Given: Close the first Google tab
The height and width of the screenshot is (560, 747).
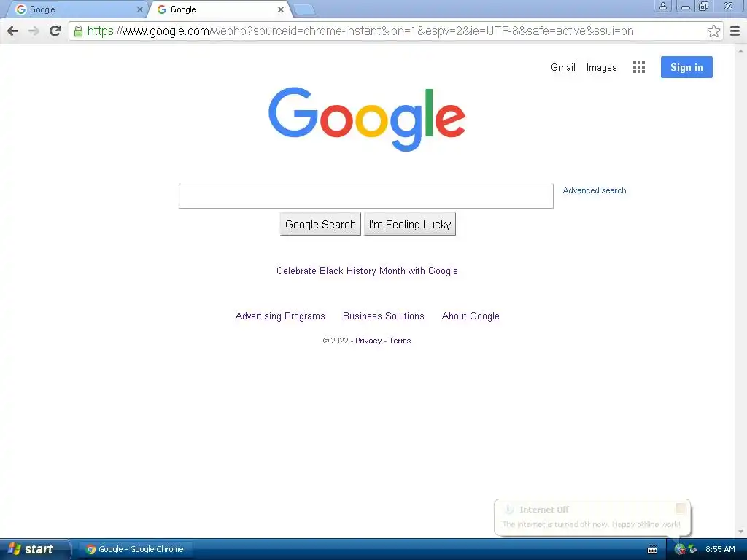Looking at the screenshot, I should [x=139, y=9].
